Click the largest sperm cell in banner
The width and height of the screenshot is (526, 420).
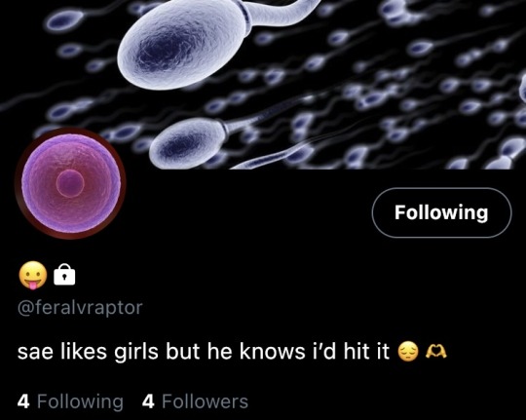point(184,43)
